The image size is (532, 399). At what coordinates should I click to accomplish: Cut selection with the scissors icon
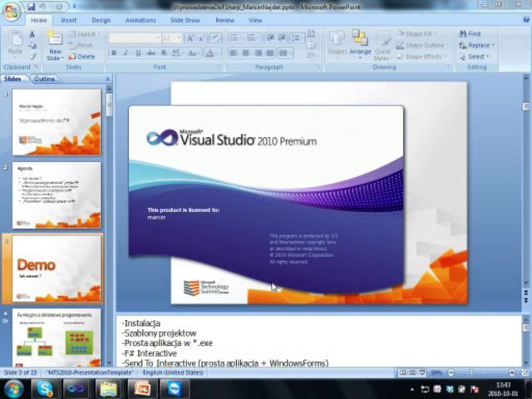click(x=32, y=34)
